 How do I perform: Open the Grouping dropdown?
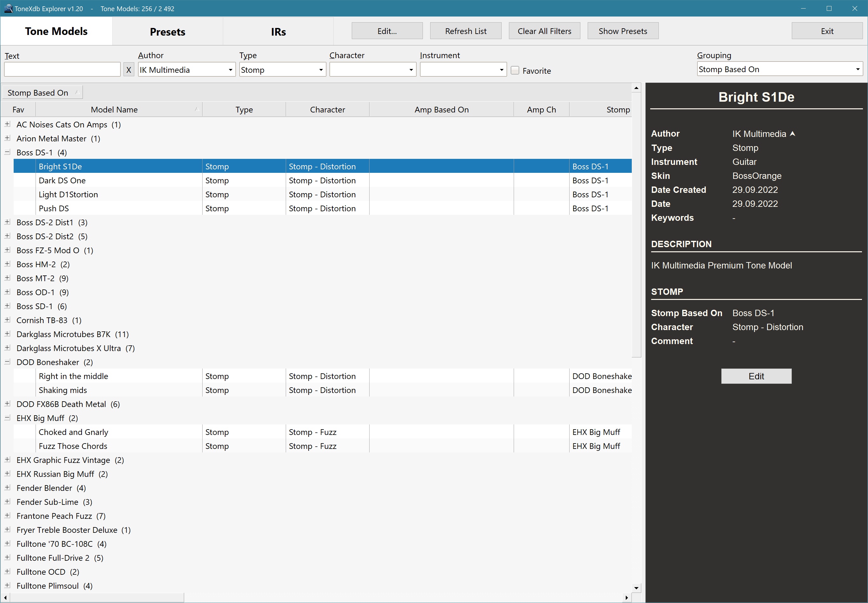click(x=780, y=69)
